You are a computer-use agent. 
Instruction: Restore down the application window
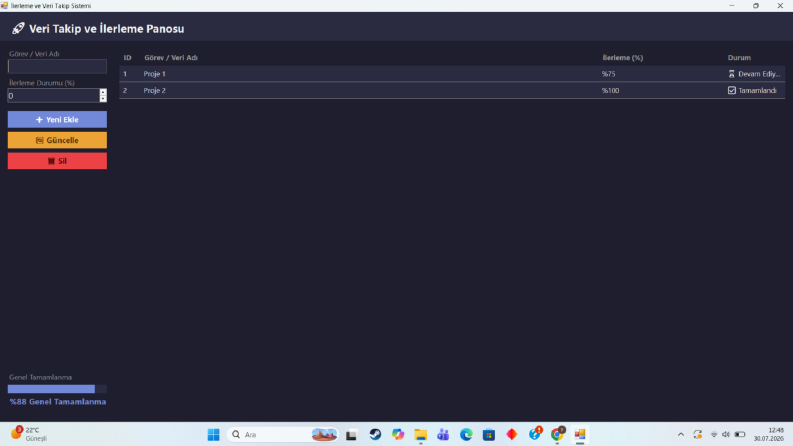(x=756, y=6)
